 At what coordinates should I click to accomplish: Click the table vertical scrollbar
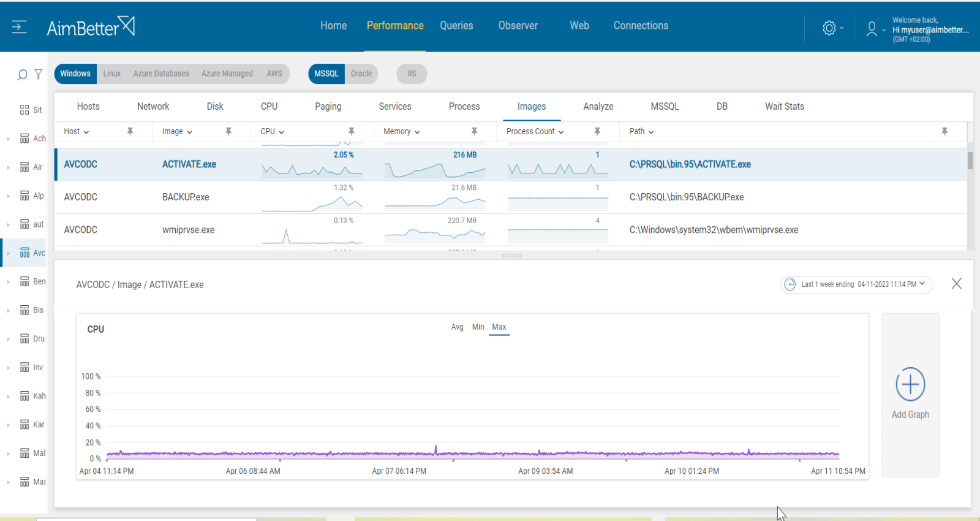click(x=970, y=161)
